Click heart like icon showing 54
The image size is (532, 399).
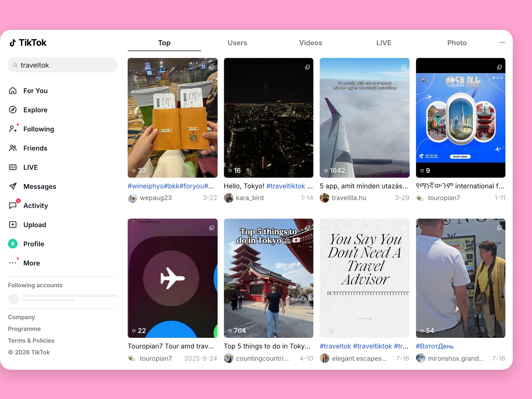(x=422, y=331)
